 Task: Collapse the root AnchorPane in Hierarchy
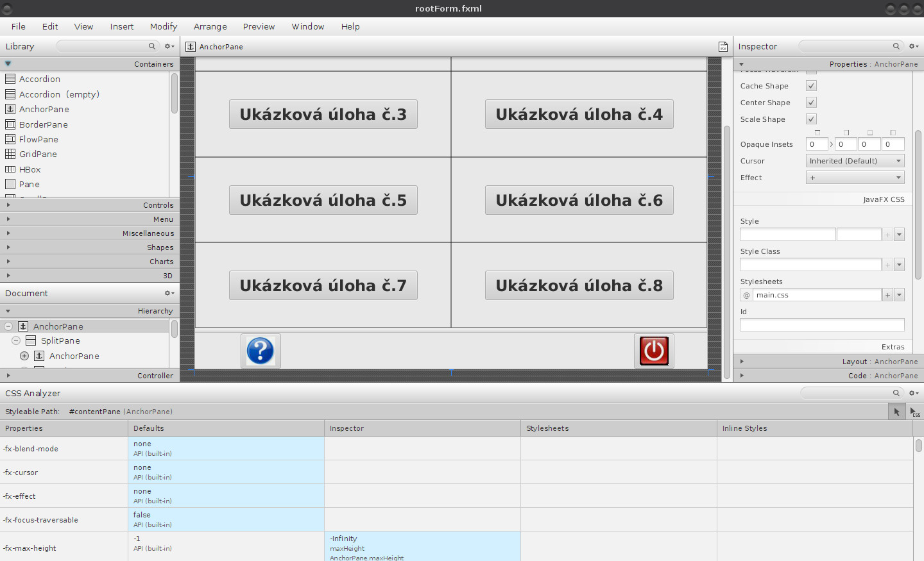[8, 326]
